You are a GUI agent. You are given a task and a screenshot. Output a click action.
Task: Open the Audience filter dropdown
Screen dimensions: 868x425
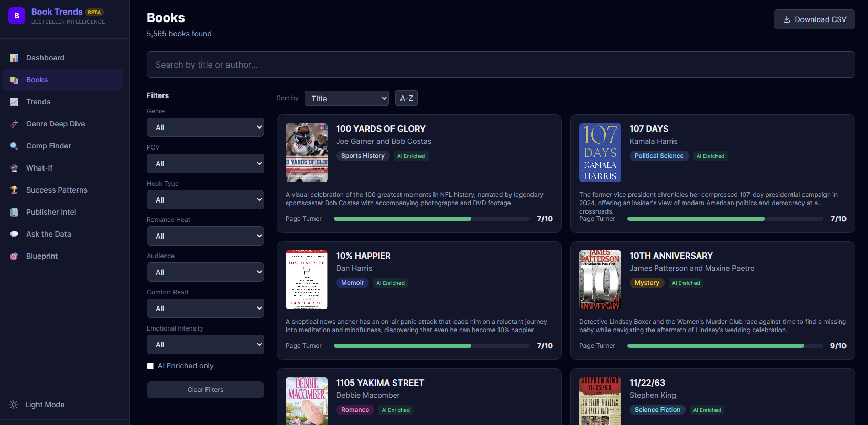(x=205, y=272)
